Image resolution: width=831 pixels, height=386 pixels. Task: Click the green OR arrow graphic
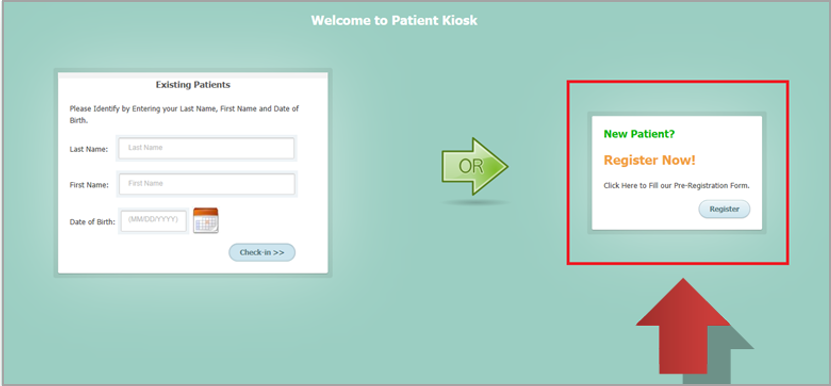coord(475,166)
